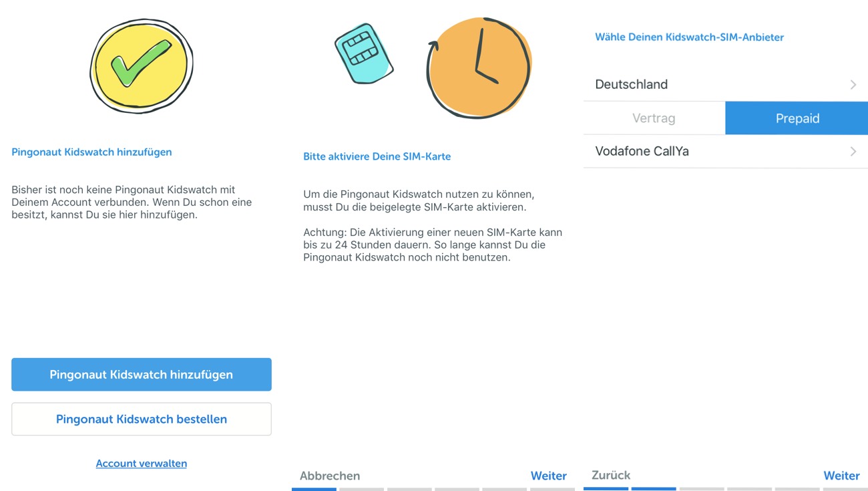This screenshot has width=868, height=491.
Task: Click heading 'Pingonaut Kidswatch hinzufügen'
Action: (x=91, y=152)
